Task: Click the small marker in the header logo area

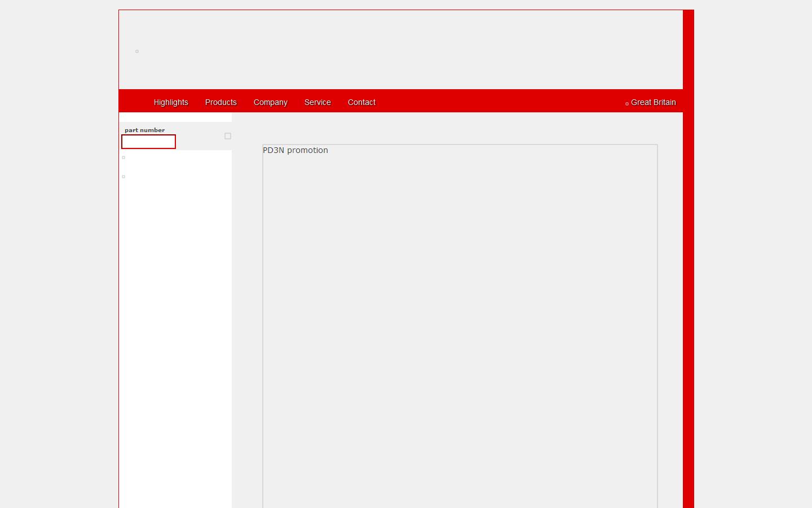Action: tap(136, 51)
